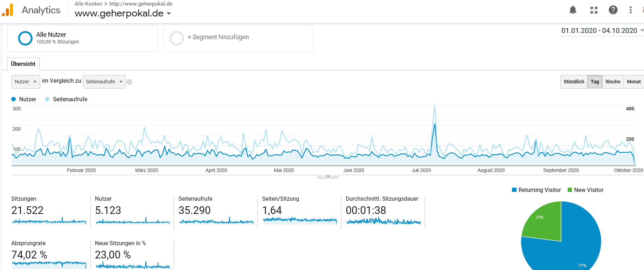Open the three-dot more options menu
Screen dimensions: 644x270
tap(631, 10)
